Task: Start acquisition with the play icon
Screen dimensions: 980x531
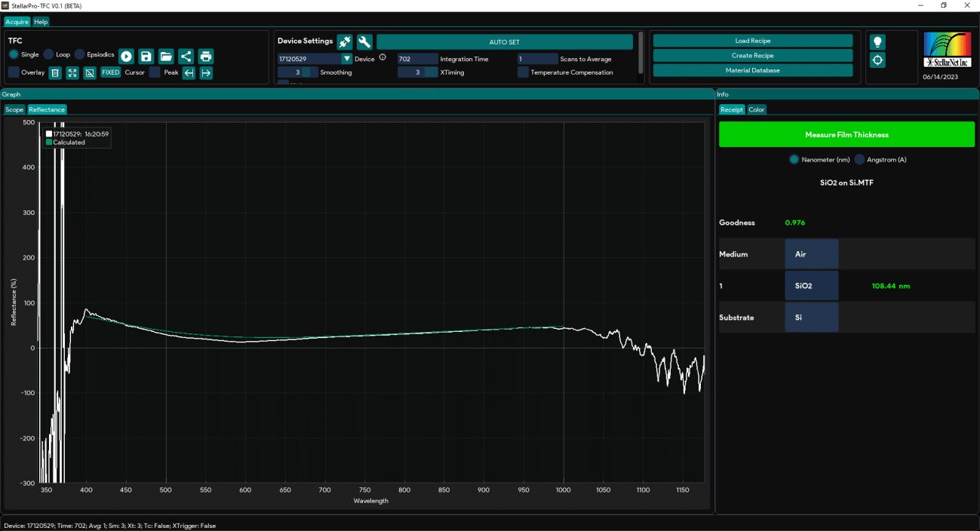Action: (126, 56)
